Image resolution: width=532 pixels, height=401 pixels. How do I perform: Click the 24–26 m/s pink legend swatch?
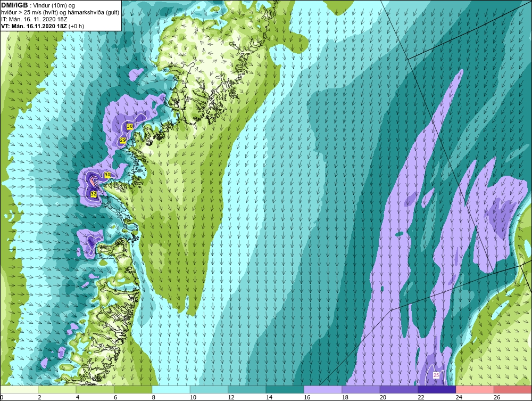tap(475, 389)
